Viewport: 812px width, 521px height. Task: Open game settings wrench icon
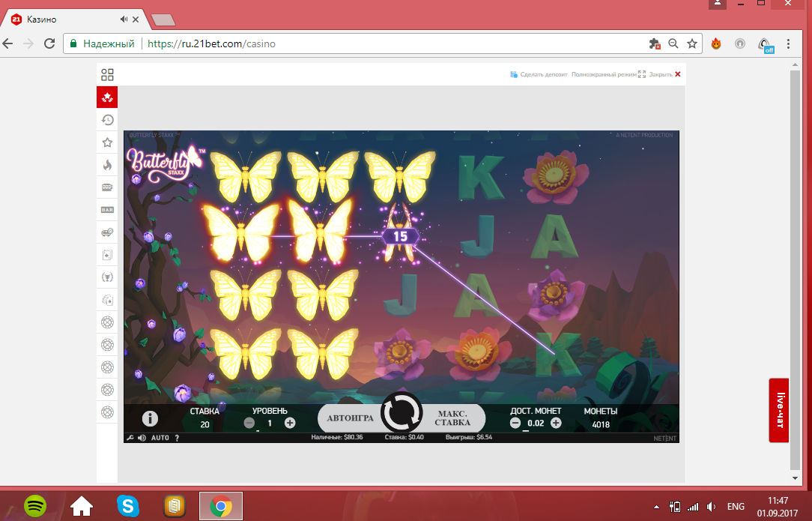(130, 438)
